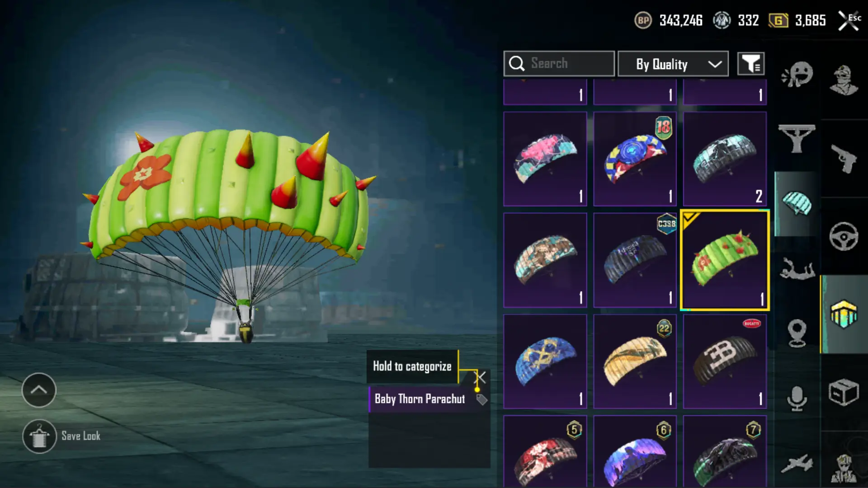The image size is (868, 488).
Task: Open the emote category icon
Action: coord(797,75)
